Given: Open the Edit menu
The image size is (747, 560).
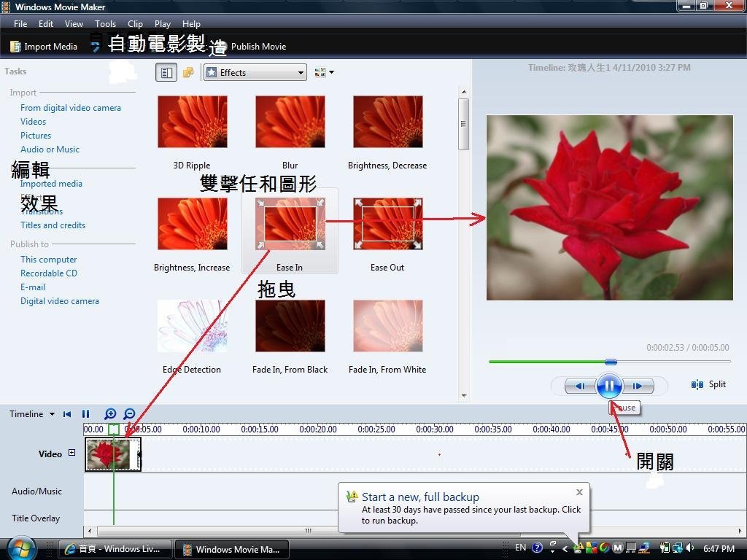Looking at the screenshot, I should (x=46, y=24).
